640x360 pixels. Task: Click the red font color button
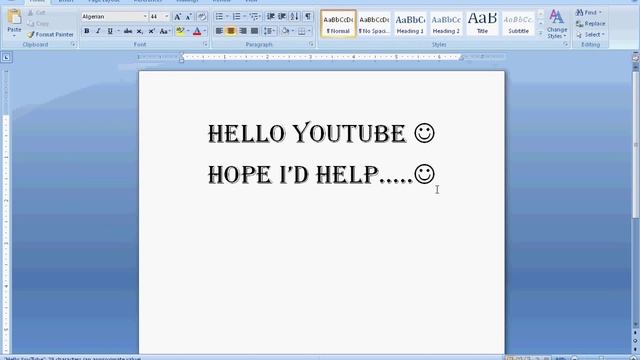coord(197,31)
